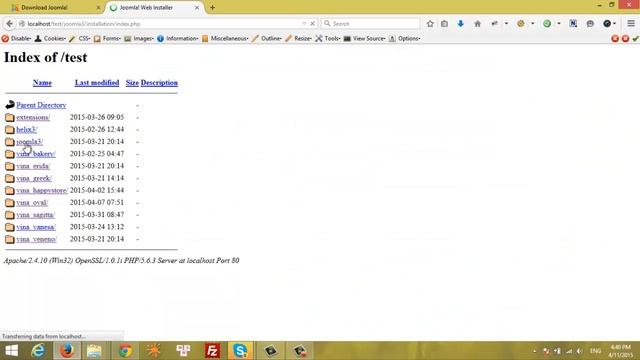
Task: Open a new browser tab
Action: click(x=212, y=7)
